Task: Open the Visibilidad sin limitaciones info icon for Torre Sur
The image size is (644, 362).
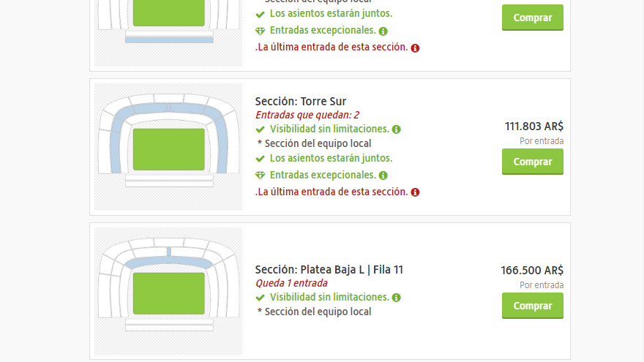Action: tap(396, 129)
